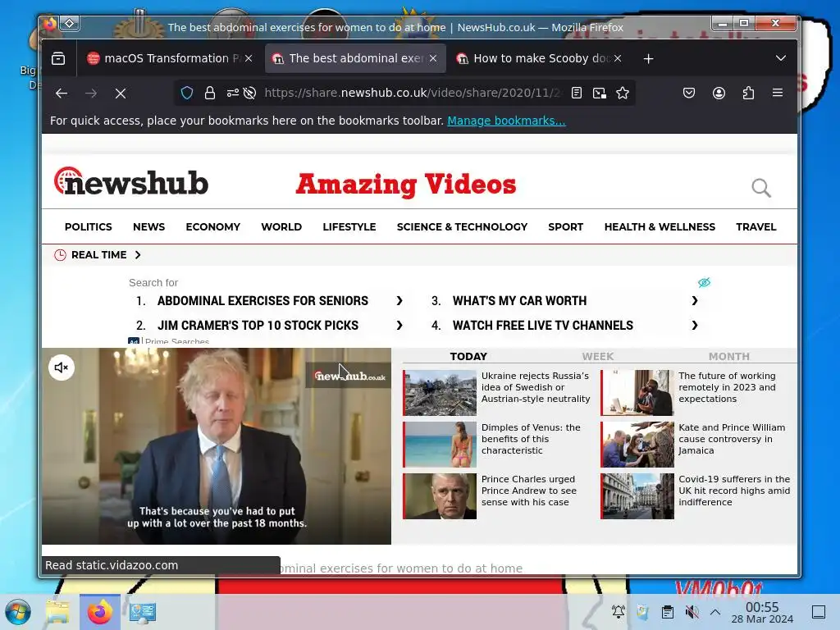Bookmark this page with the star icon
Screen dimensions: 840x630
pos(623,94)
